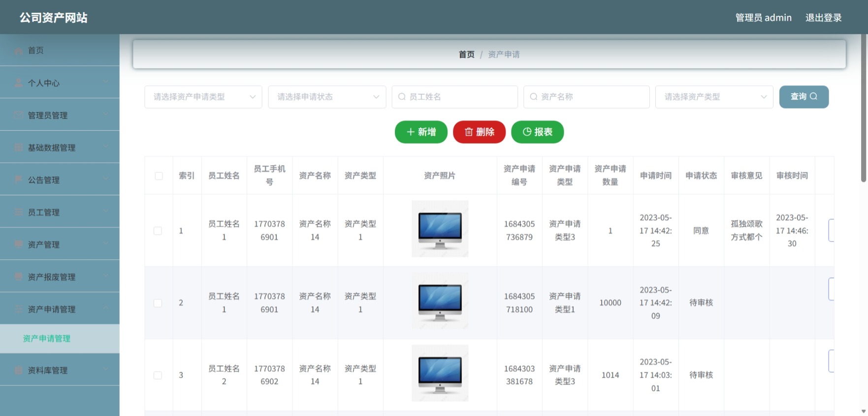Image resolution: width=868 pixels, height=416 pixels.
Task: Click the home icon beside 首页 in sidebar
Action: click(x=18, y=51)
